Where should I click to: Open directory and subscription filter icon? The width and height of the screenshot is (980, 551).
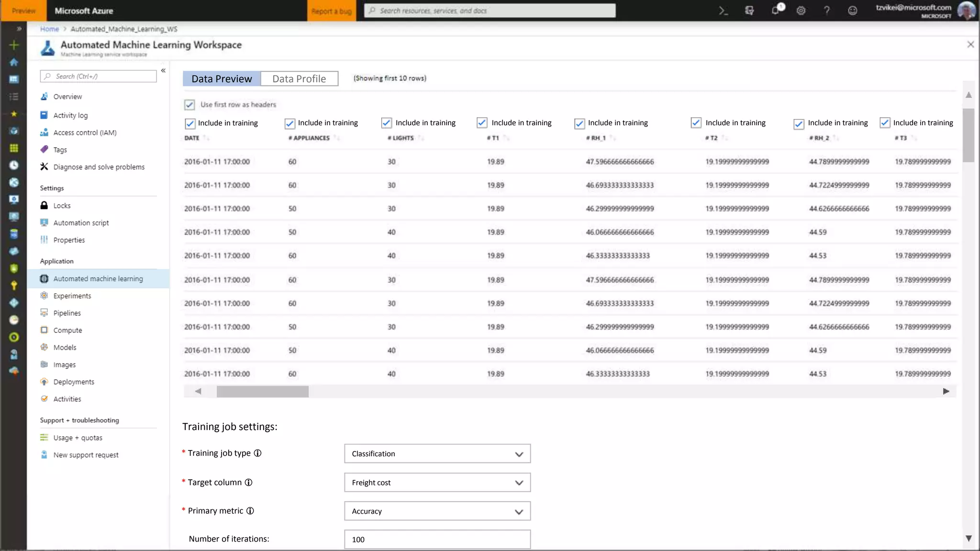tap(749, 11)
